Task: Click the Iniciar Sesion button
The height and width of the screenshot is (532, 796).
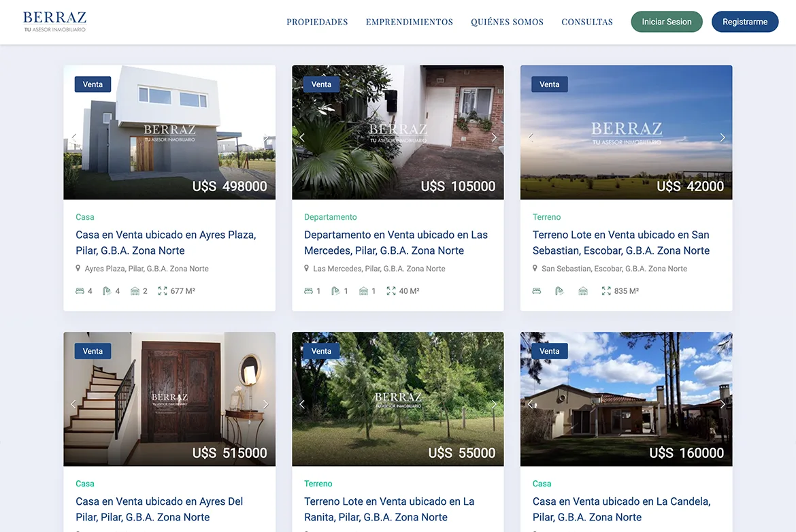Action: [667, 22]
